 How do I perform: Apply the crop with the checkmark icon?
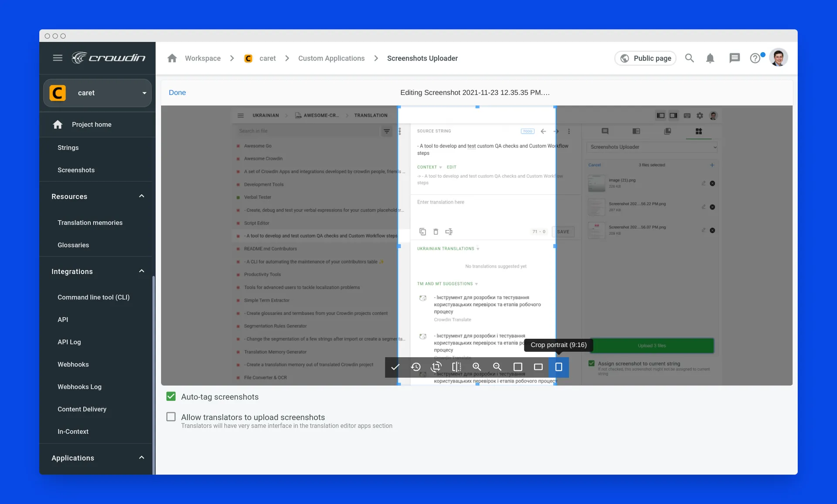point(395,367)
